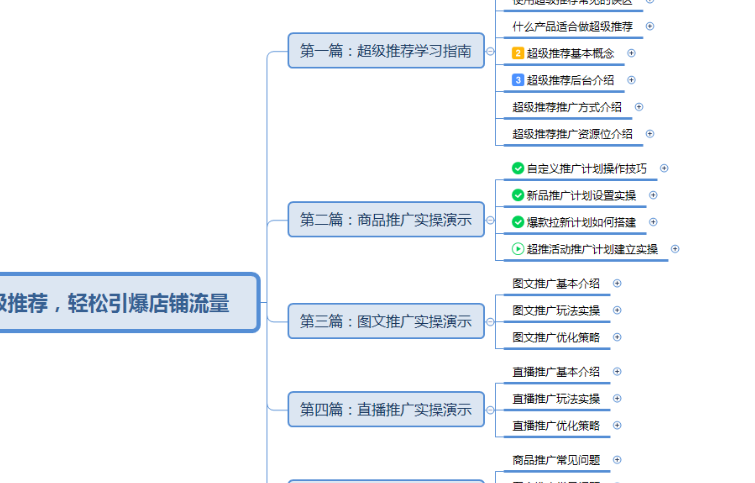
Task: Click the 超级推荐推广资源位介绍 subtopic text
Action: pos(573,134)
